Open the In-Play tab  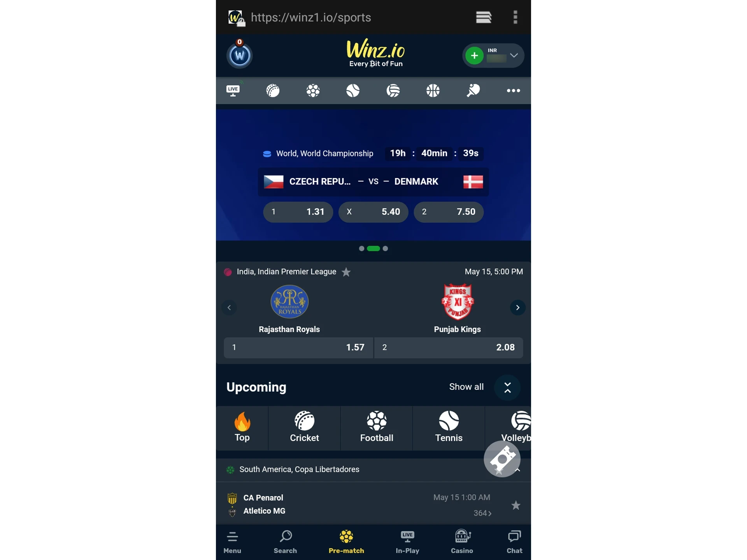pos(407,541)
